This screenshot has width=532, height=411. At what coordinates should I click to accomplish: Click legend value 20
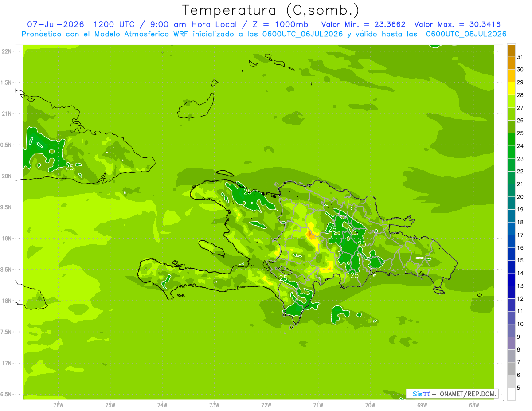click(520, 197)
